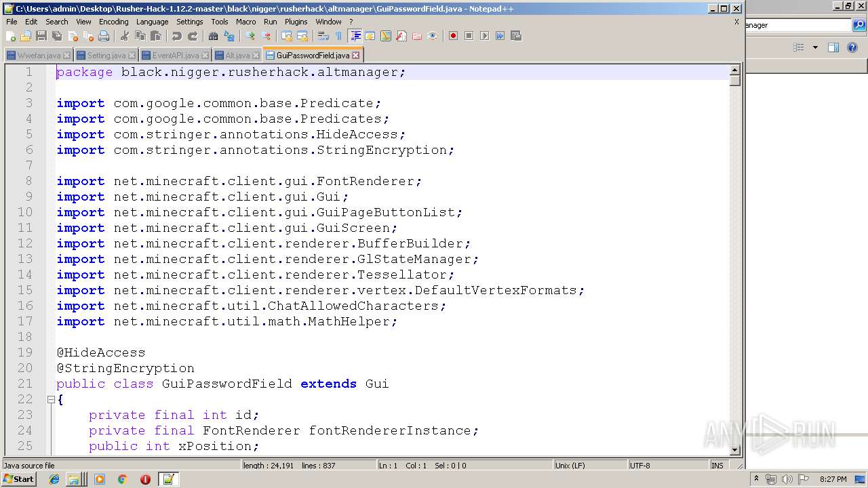
Task: Open the Plugins menu
Action: point(296,22)
